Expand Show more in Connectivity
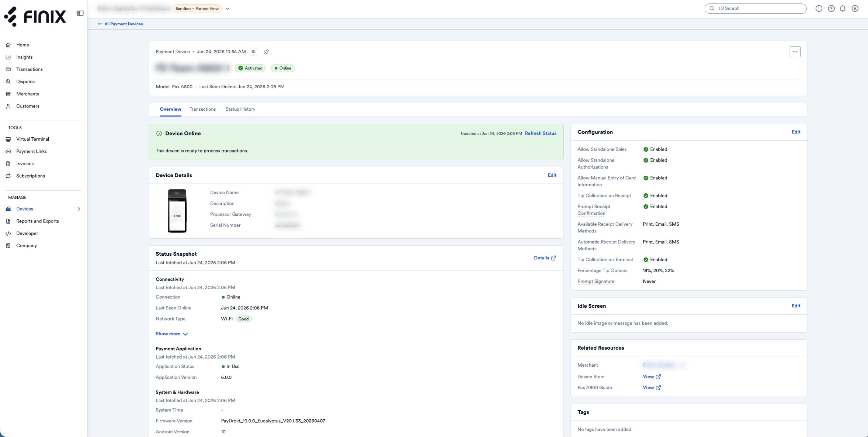The width and height of the screenshot is (868, 437). pos(171,334)
